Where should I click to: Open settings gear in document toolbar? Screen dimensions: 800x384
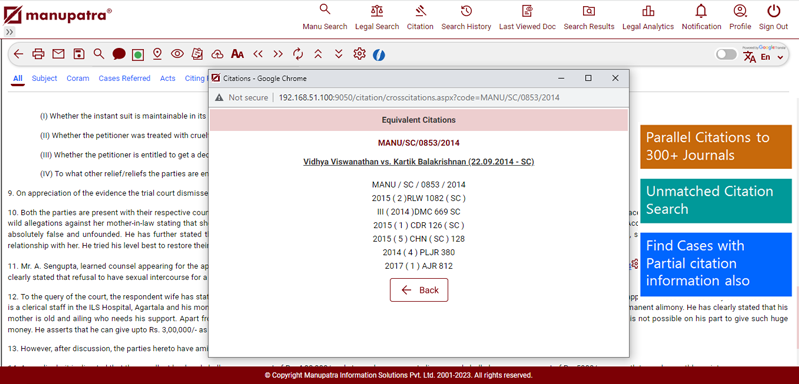359,54
